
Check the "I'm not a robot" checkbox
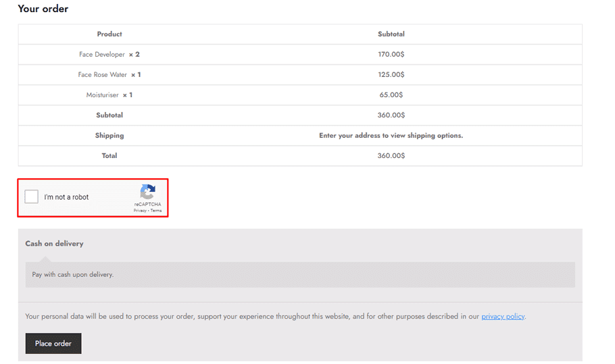(x=32, y=197)
